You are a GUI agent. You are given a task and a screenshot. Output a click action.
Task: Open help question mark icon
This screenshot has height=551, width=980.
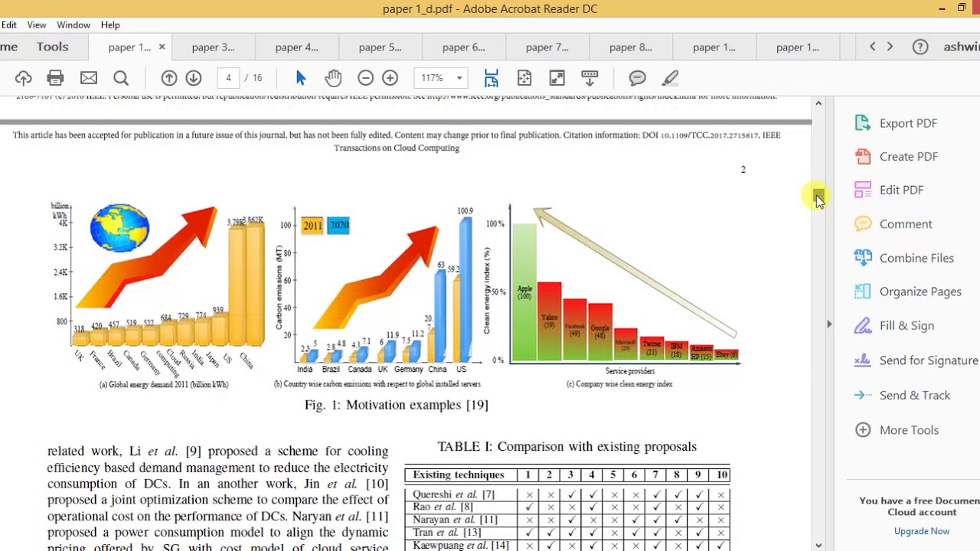(x=920, y=47)
